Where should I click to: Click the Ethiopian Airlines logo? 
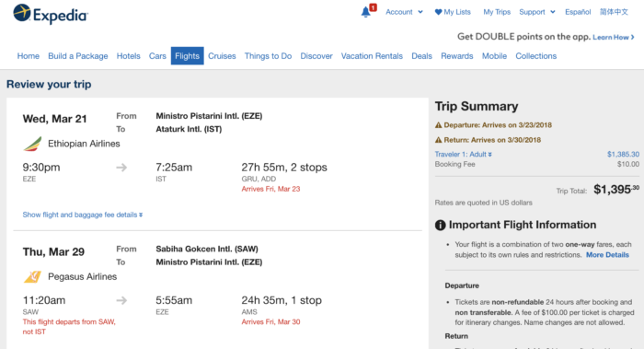(x=32, y=144)
